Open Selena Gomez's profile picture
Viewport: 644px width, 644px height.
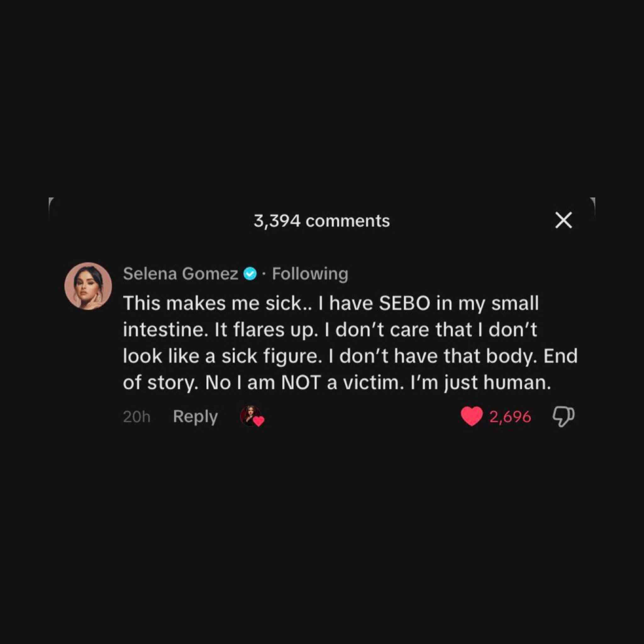[88, 286]
